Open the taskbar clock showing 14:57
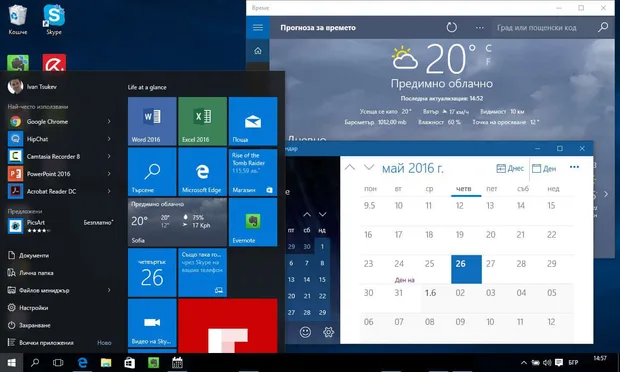 [599, 359]
